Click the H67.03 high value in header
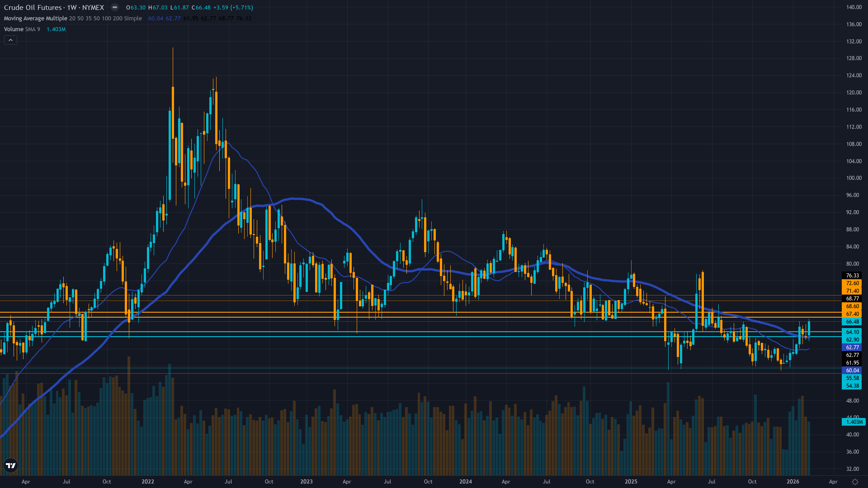Image resolution: width=868 pixels, height=488 pixels. point(158,8)
